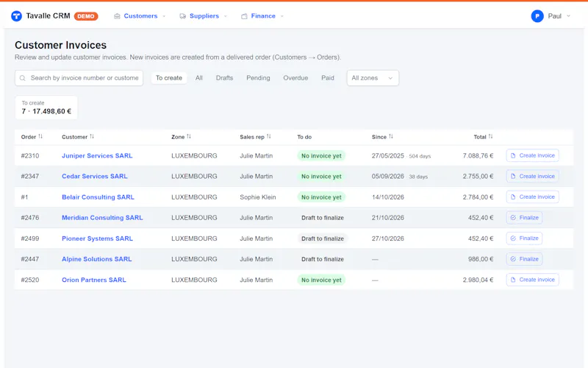The image size is (588, 368).
Task: Click the Tavalle CRM logo icon
Action: 16,16
